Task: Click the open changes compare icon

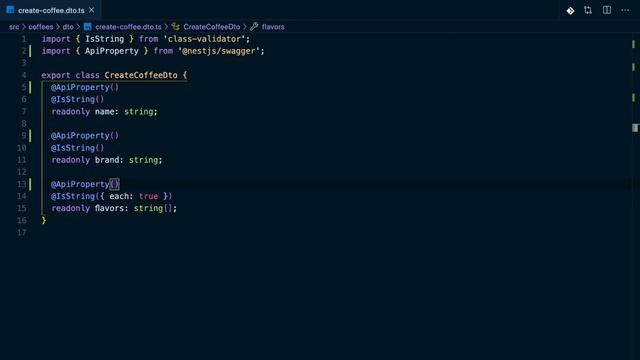Action: click(x=588, y=10)
